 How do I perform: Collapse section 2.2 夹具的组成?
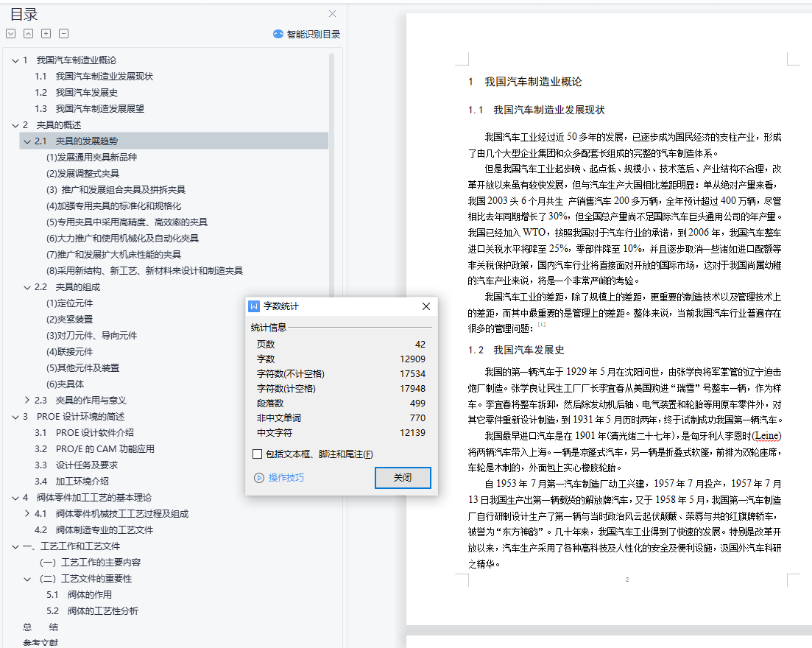click(x=27, y=287)
